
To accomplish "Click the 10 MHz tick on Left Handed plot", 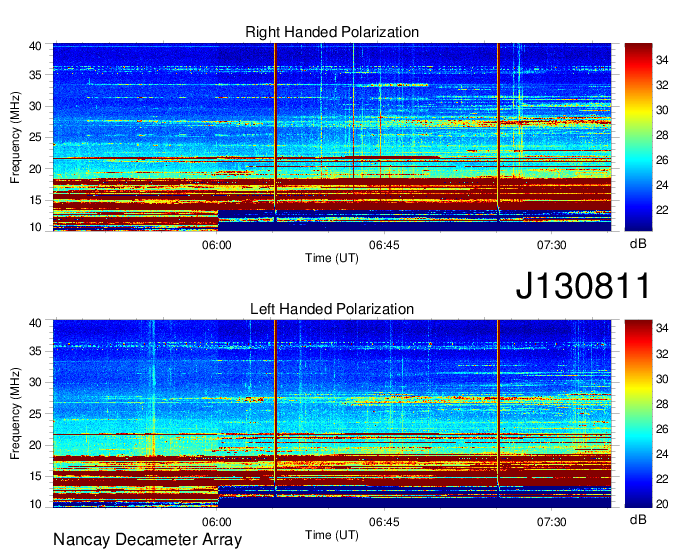I will pyautogui.click(x=35, y=504).
